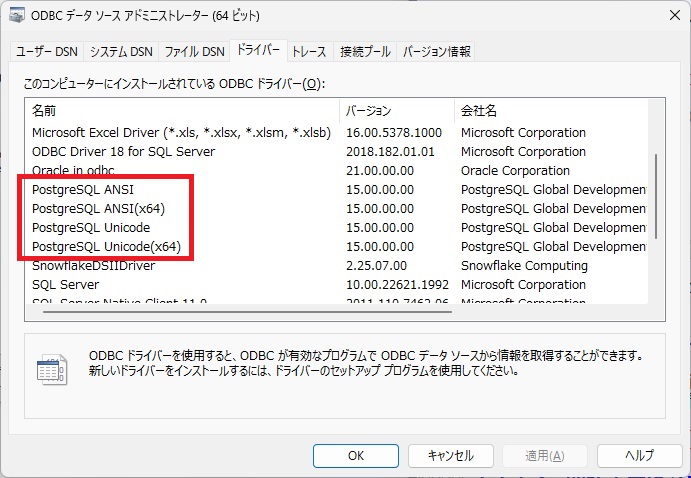Click the キャンセル button
Screen dimensions: 691x478
pyautogui.click(x=450, y=456)
